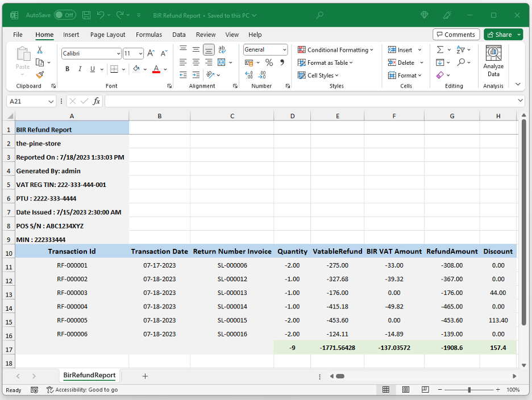
Task: Click the Percent Style icon
Action: [x=269, y=63]
